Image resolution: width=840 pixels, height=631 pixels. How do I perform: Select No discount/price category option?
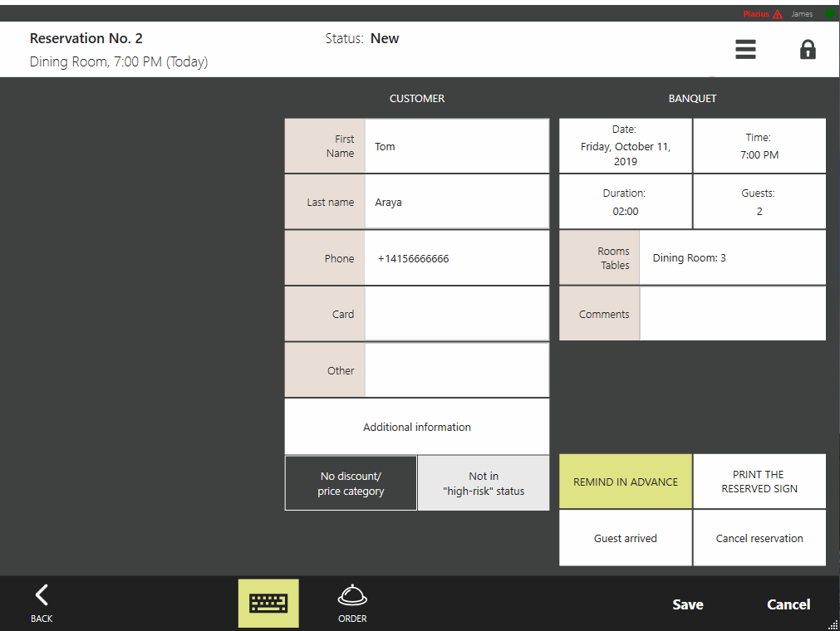351,483
